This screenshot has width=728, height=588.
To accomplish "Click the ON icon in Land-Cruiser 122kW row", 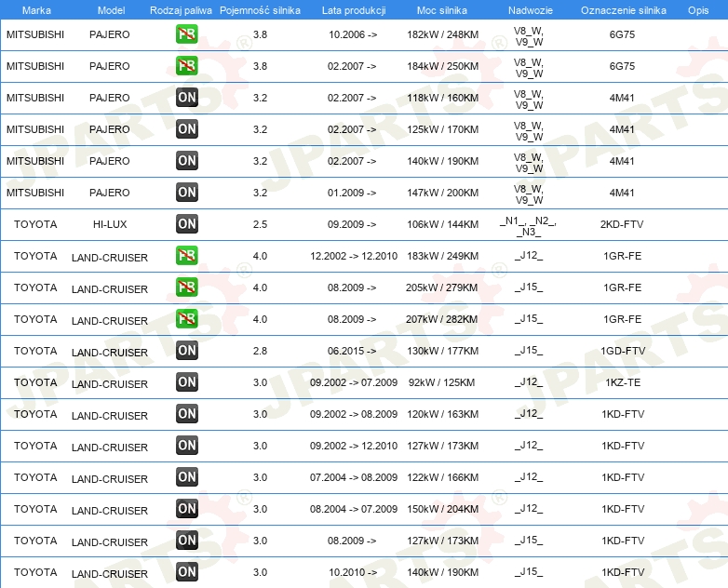I will pyautogui.click(x=186, y=476).
